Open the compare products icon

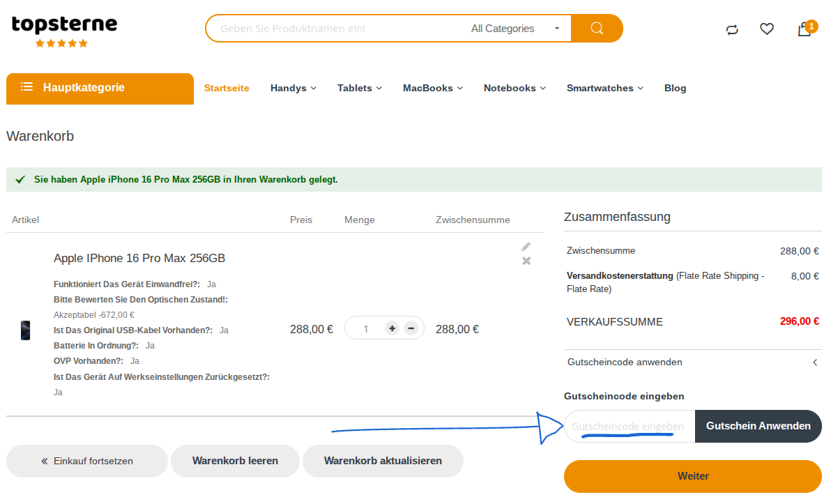(x=732, y=30)
